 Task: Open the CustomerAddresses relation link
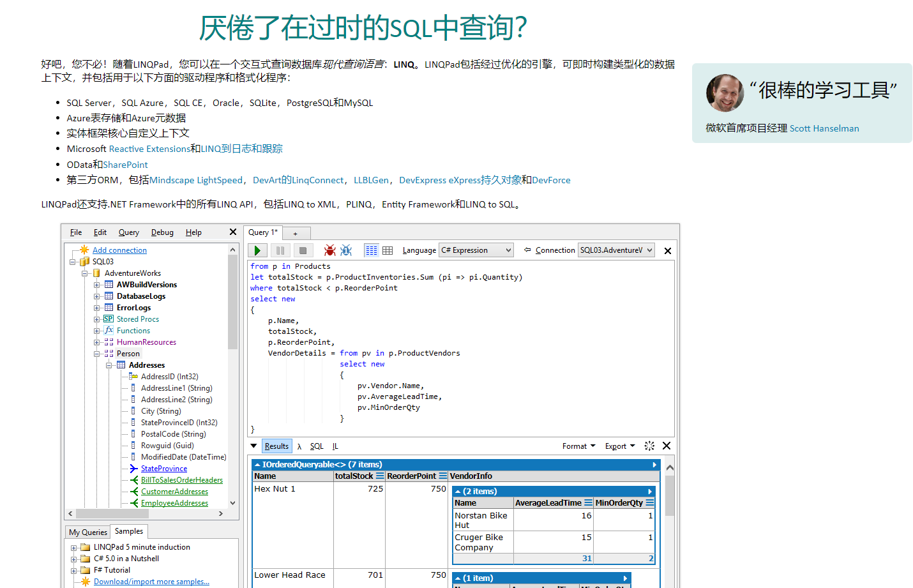point(174,492)
